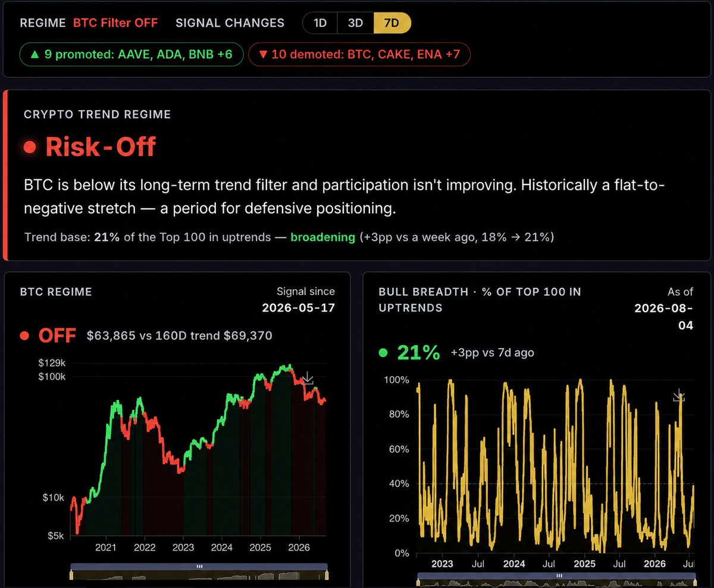Screen dimensions: 714x588
Task: Click the 'Trend base: 21%' summary text
Action: pyautogui.click(x=72, y=237)
